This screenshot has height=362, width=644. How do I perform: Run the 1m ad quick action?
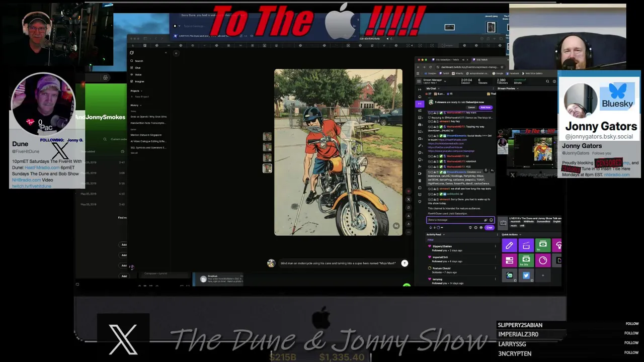point(543,245)
